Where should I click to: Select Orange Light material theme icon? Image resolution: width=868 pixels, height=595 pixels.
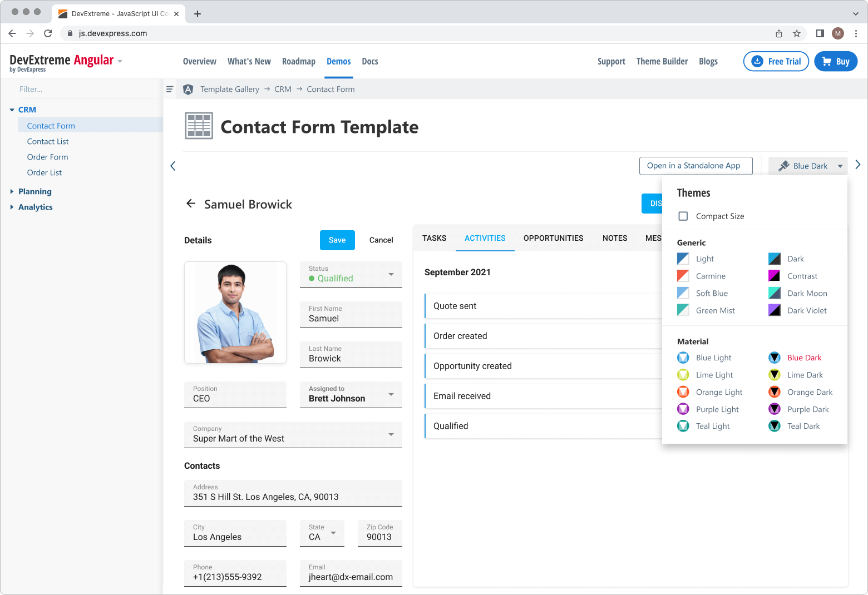[x=683, y=392]
